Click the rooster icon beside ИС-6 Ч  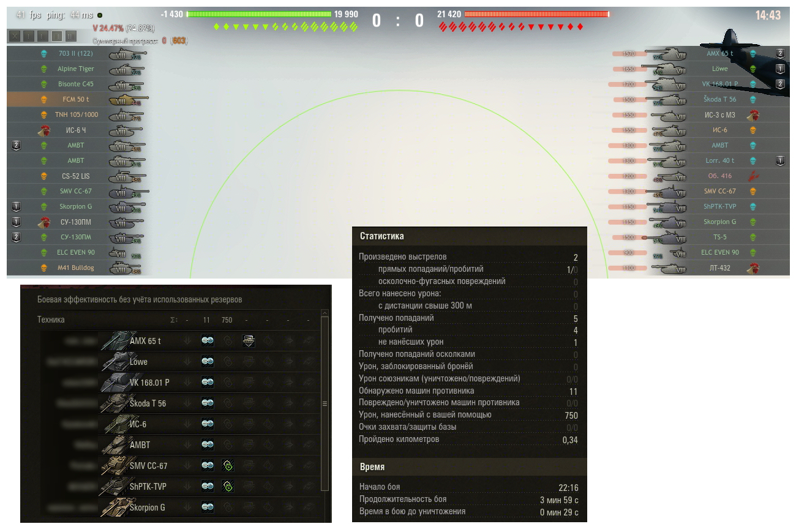43,130
